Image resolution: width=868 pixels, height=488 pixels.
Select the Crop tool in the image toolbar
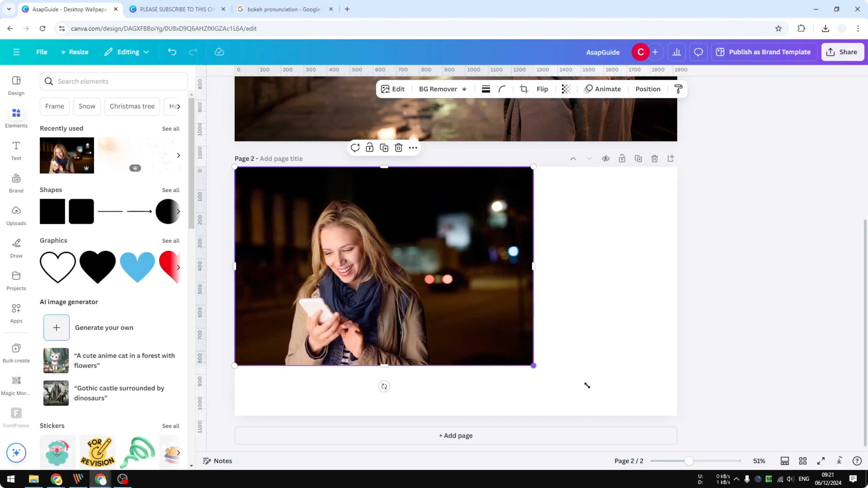click(524, 89)
